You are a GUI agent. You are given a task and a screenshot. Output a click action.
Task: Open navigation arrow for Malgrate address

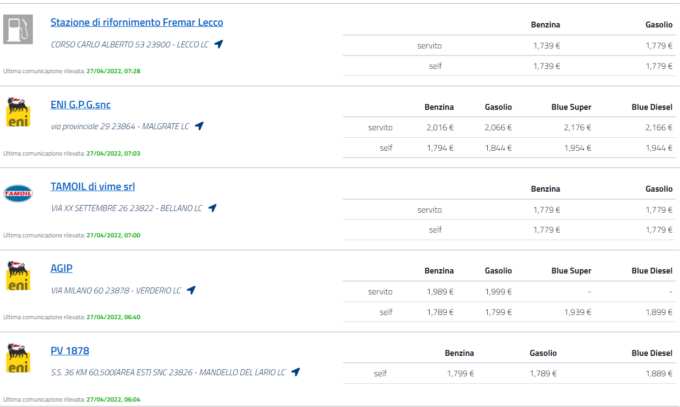(x=199, y=126)
